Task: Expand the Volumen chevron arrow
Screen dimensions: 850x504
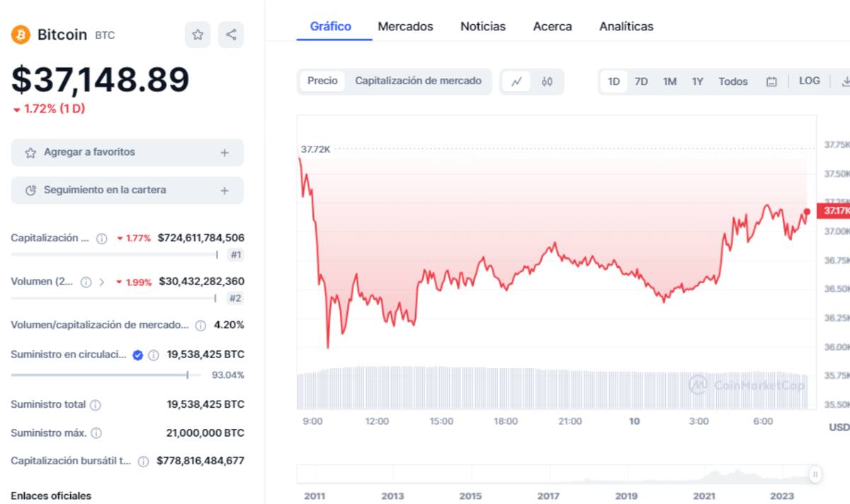Action: click(102, 282)
